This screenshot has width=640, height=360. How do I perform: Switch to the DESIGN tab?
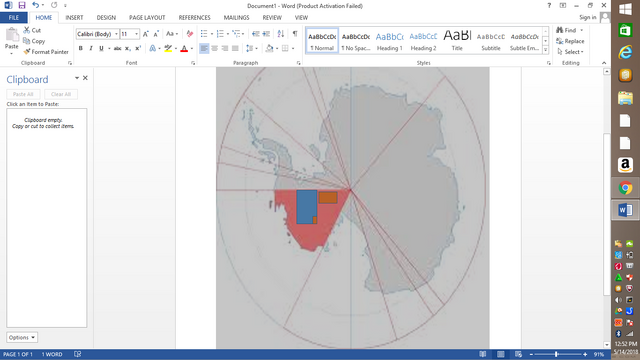coord(106,18)
